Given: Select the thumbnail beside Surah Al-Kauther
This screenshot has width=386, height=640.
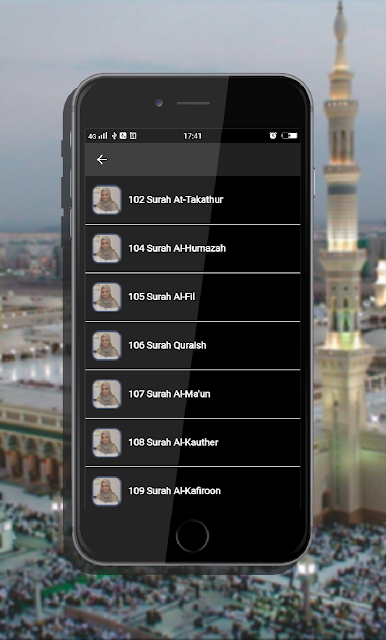Looking at the screenshot, I should click(107, 442).
